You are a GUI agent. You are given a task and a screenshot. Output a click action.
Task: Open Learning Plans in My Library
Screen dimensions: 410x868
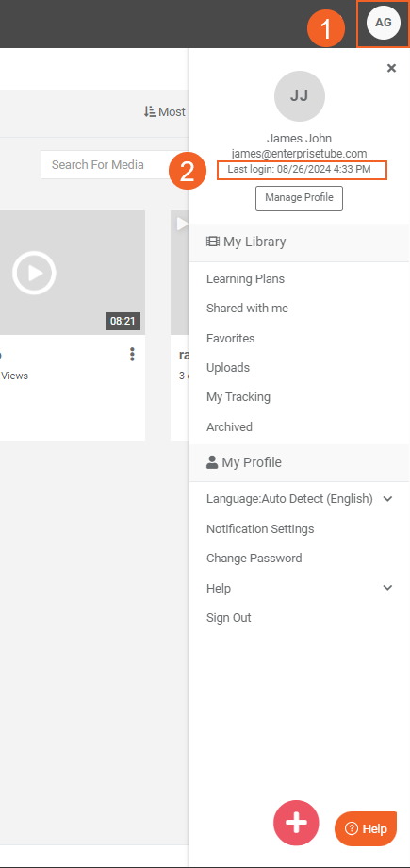(245, 279)
